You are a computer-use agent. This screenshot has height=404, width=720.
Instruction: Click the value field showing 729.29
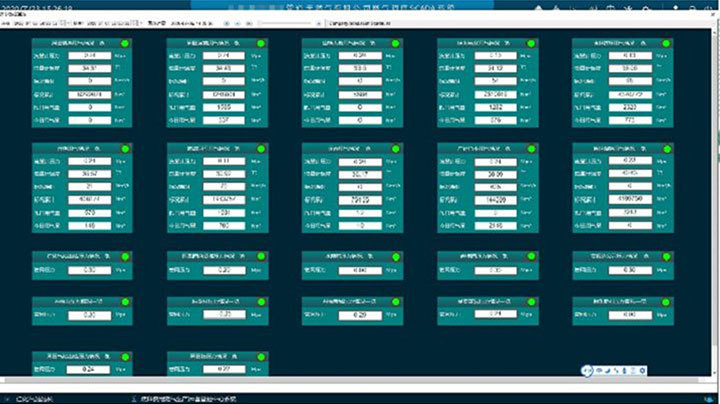(360, 200)
